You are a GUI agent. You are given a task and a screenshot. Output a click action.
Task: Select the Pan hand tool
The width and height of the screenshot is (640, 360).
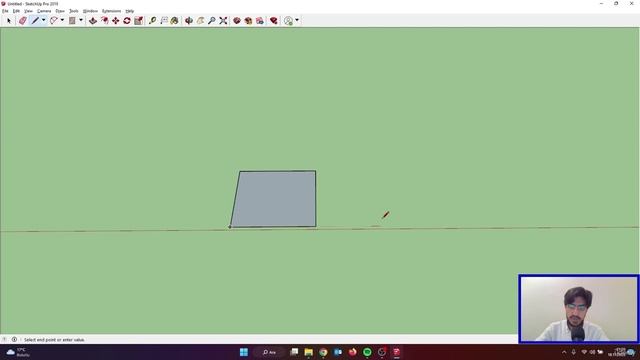tap(200, 20)
